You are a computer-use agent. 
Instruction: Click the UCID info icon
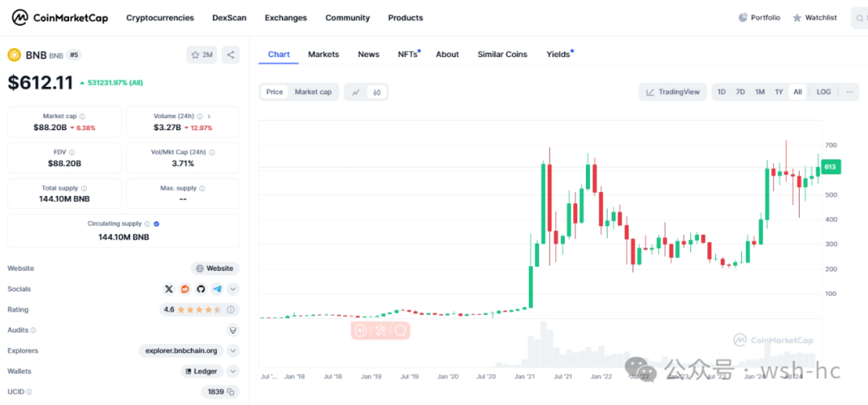pos(29,391)
